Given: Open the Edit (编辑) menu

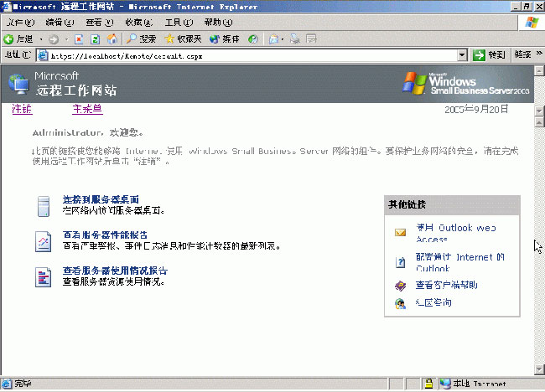Looking at the screenshot, I should (60, 23).
